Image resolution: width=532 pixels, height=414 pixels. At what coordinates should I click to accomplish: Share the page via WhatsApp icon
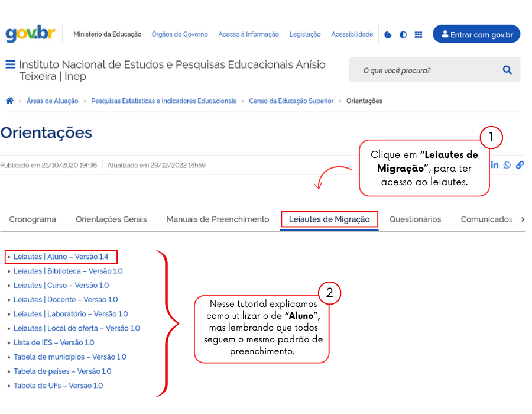[x=507, y=165]
